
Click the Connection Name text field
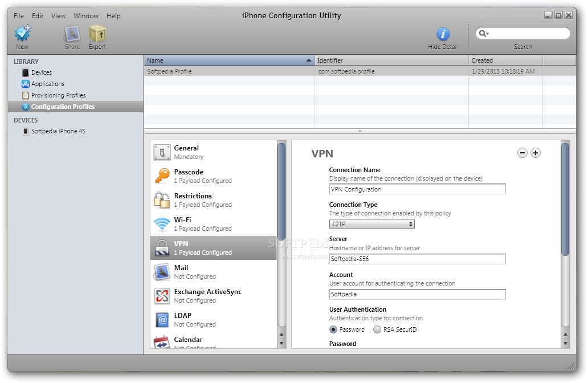coord(418,189)
